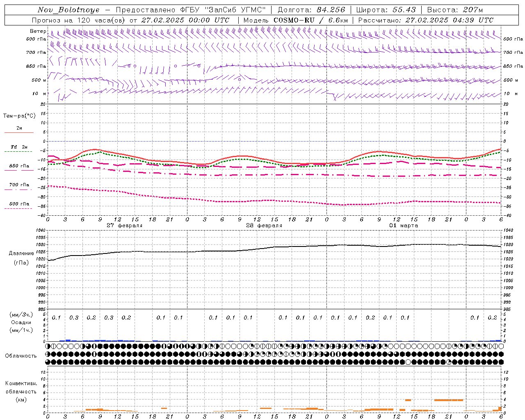Click the Долгота: 84.256 value

pyautogui.click(x=311, y=10)
